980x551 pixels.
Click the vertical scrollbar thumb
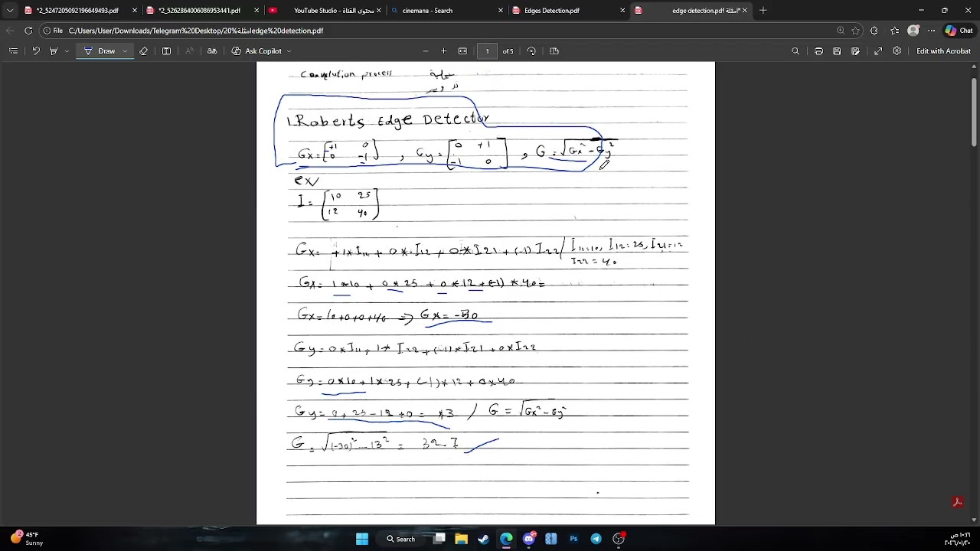point(974,112)
